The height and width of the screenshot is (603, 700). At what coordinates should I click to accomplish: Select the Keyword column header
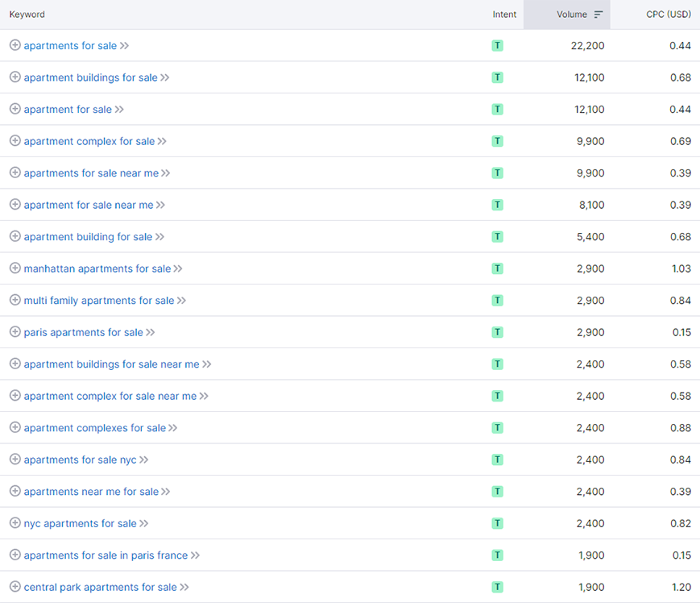(x=27, y=15)
